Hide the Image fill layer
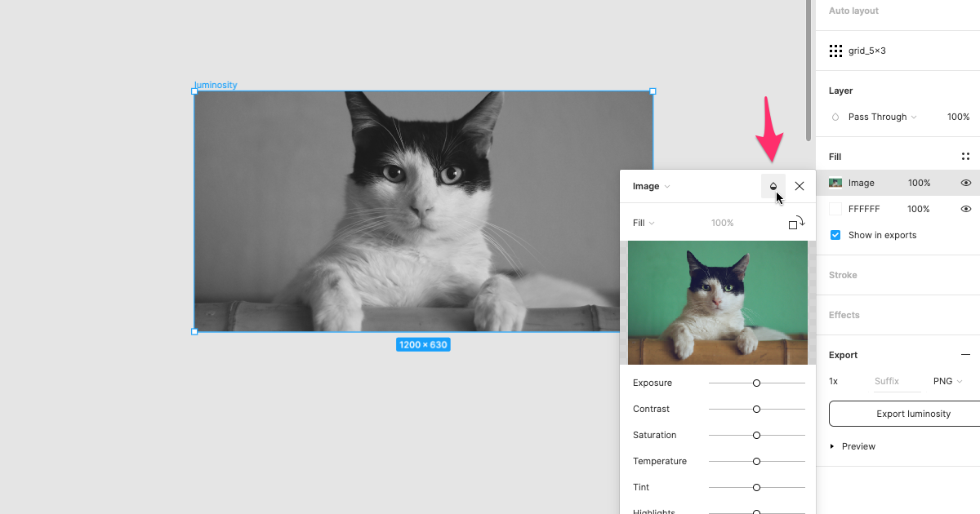980x514 pixels. pyautogui.click(x=965, y=184)
